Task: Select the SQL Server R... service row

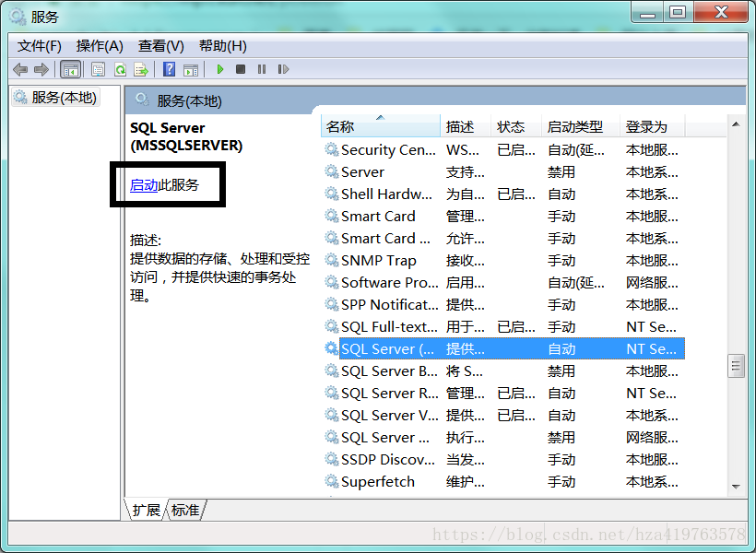Action: (x=502, y=393)
